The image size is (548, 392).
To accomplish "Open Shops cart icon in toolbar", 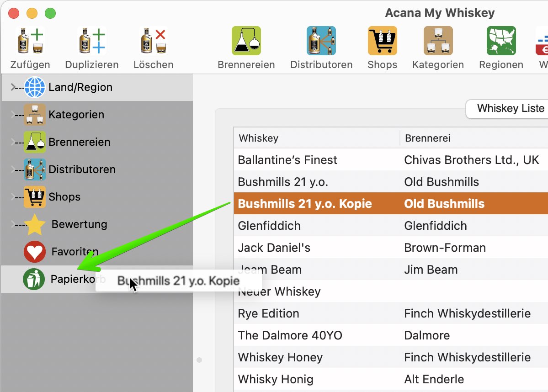I will tap(383, 41).
